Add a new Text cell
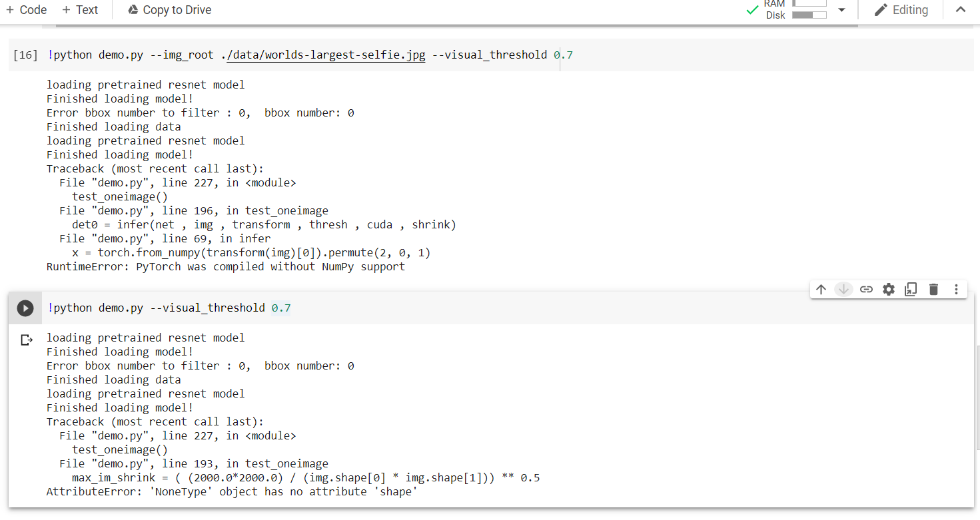 pos(80,9)
